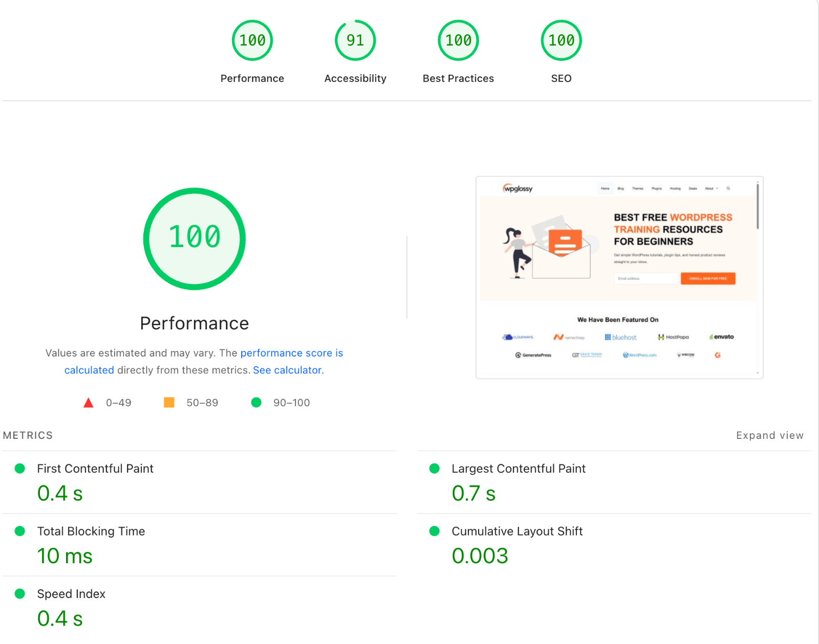819x644 pixels.
Task: Click the green dot beside Total Blocking Time
Action: pos(20,531)
